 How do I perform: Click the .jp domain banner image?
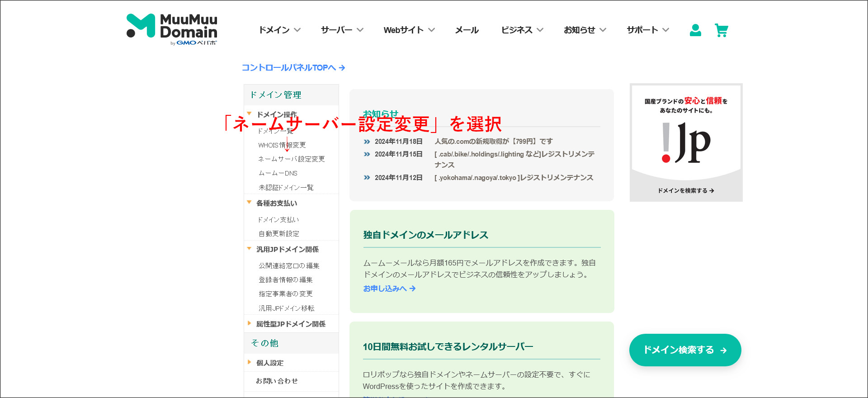(686, 142)
